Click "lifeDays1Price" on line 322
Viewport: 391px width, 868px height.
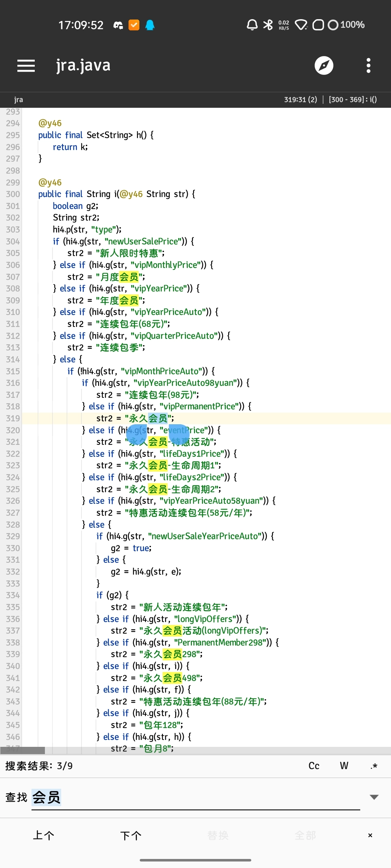[x=195, y=454]
